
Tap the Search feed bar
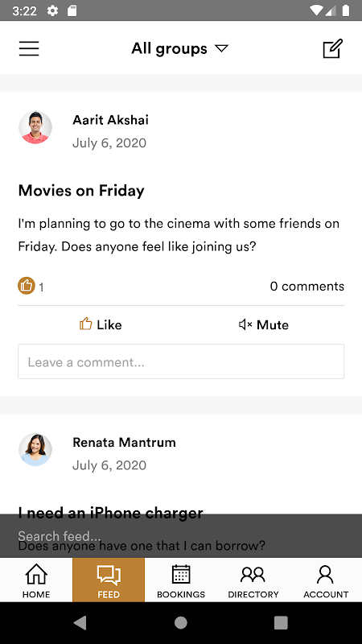[181, 535]
